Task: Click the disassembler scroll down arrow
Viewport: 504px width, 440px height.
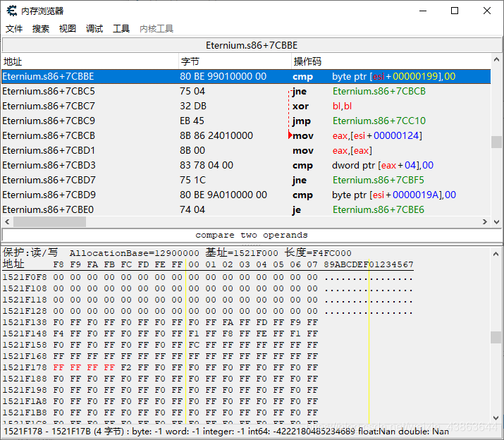Action: [496, 222]
